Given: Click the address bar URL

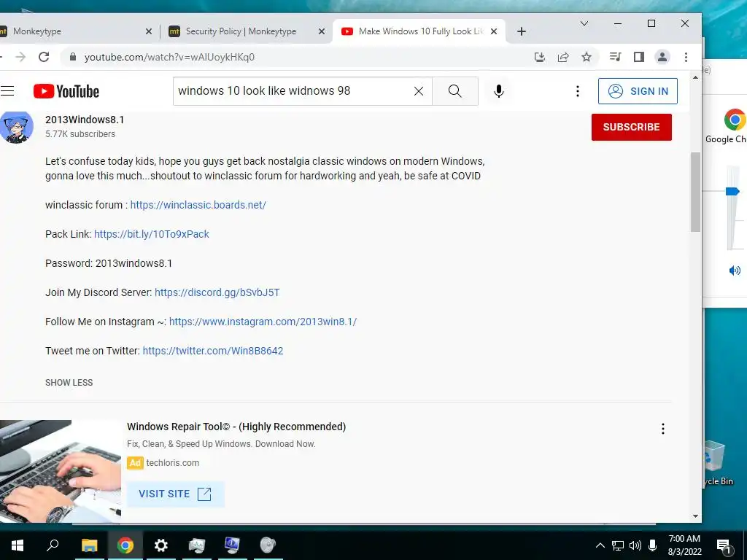Looking at the screenshot, I should [x=169, y=57].
